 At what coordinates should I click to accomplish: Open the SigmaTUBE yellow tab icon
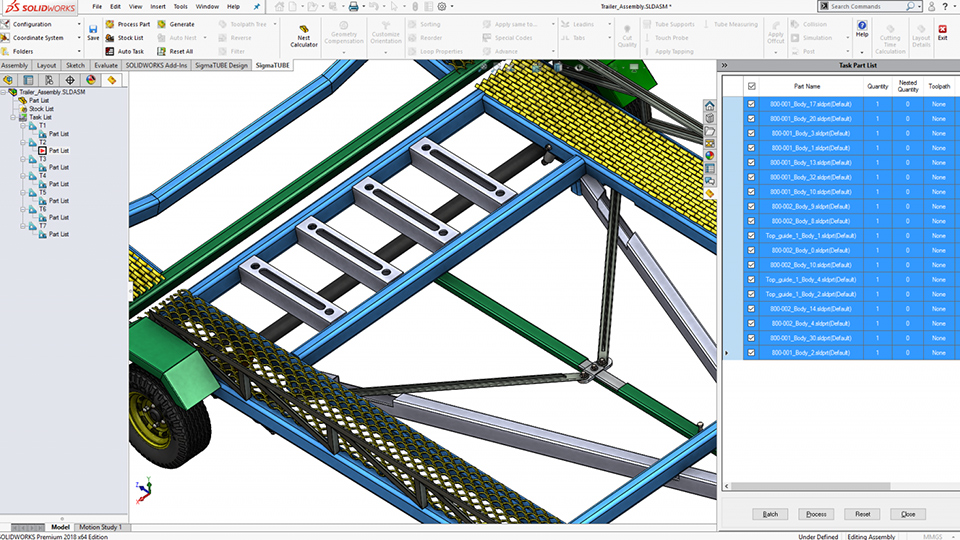coord(111,80)
